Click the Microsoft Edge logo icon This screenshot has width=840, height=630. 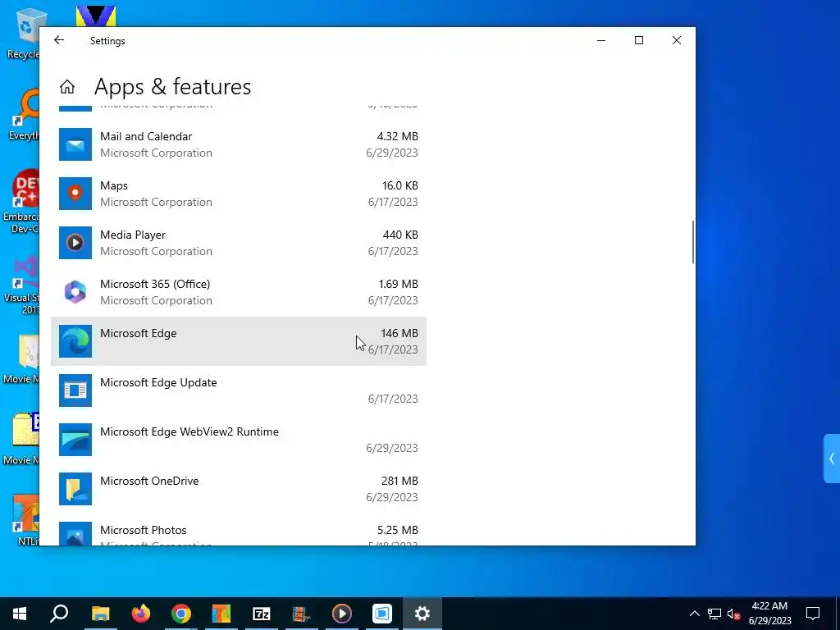[x=75, y=341]
